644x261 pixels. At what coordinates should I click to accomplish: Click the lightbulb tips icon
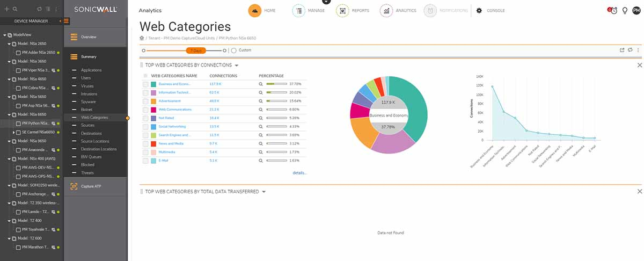(625, 10)
